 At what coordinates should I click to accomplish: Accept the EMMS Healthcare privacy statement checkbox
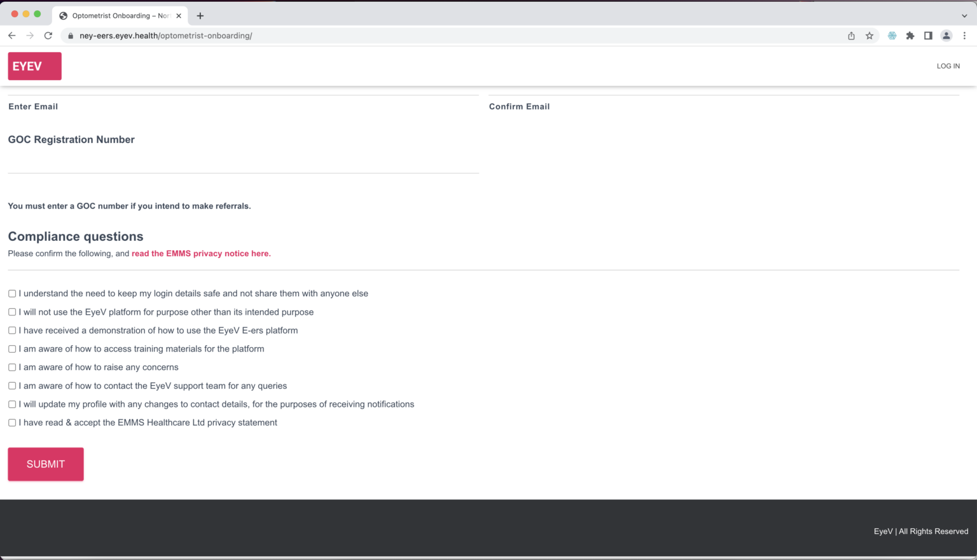(x=11, y=422)
